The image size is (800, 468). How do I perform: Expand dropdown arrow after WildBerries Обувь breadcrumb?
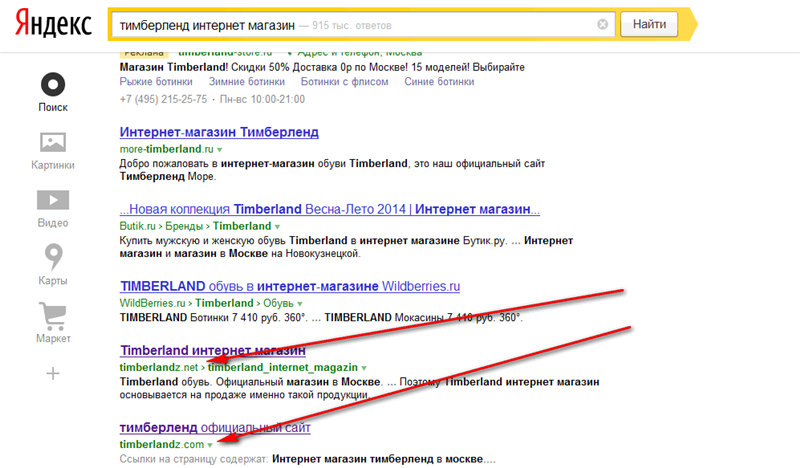coord(299,304)
